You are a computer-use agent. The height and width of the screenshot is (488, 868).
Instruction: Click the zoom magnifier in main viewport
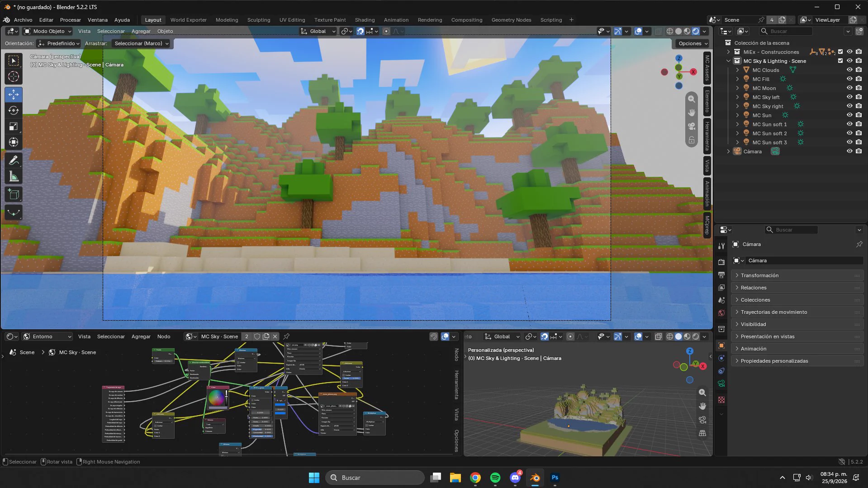coord(692,99)
